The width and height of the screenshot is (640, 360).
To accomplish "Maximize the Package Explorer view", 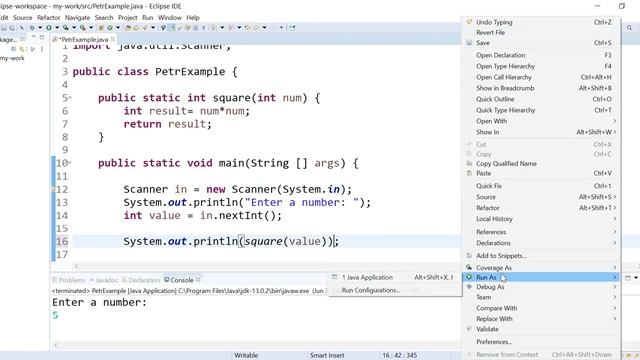I will point(42,37).
